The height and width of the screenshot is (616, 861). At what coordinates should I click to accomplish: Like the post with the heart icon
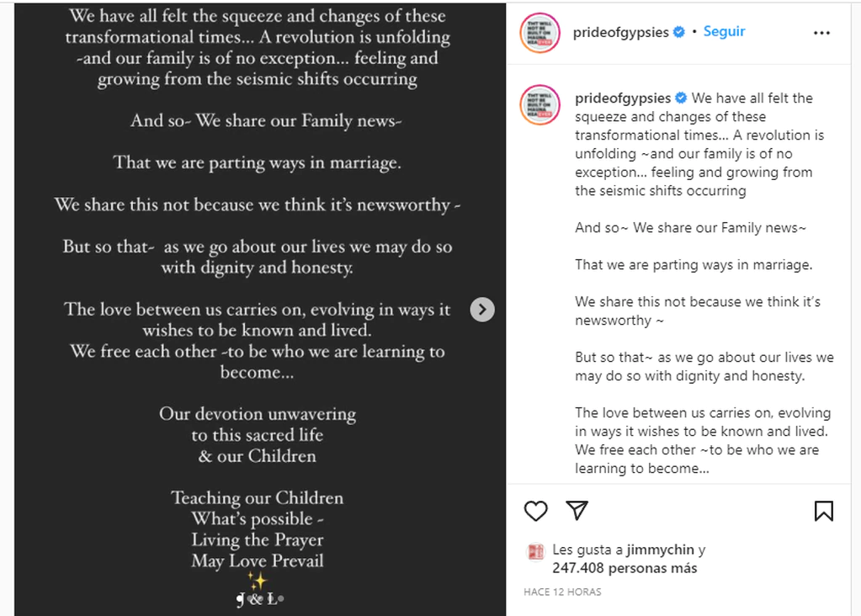pos(536,511)
